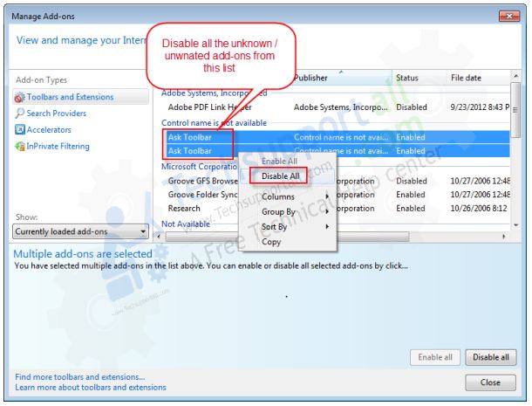Close the Manage Add-ons window

point(509,16)
